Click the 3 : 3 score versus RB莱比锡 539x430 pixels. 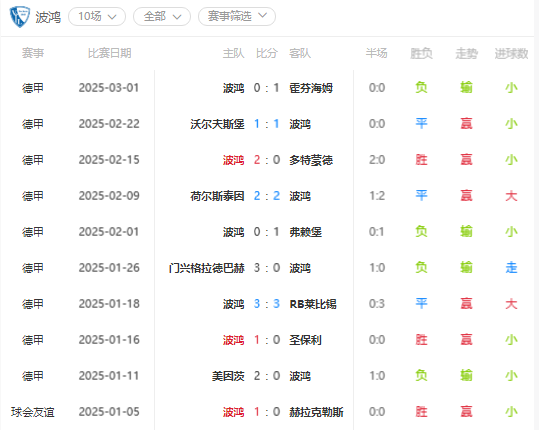pos(267,304)
